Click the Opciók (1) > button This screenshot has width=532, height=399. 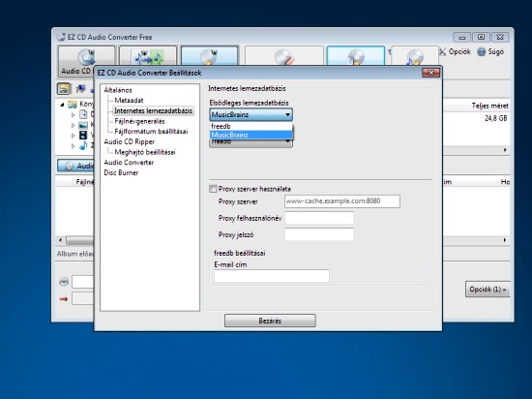[488, 290]
